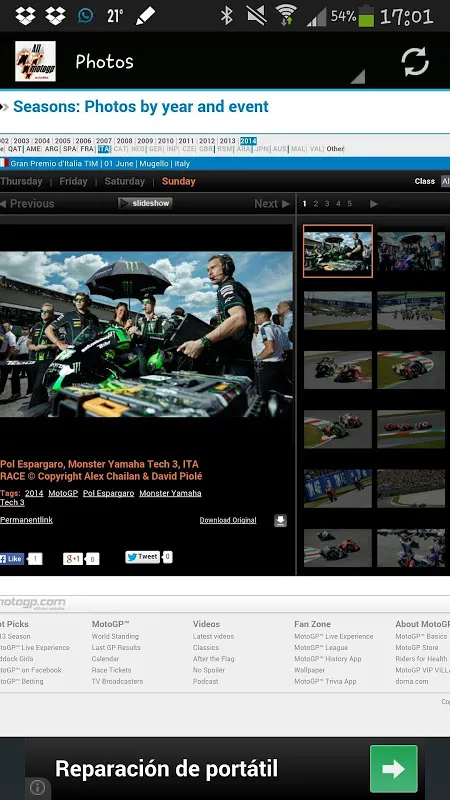Like the photo on Facebook

tap(12, 559)
